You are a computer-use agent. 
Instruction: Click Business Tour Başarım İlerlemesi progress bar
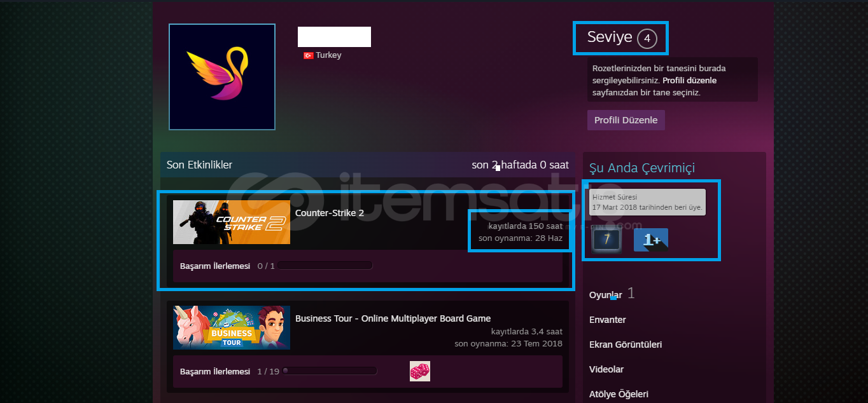pyautogui.click(x=330, y=371)
